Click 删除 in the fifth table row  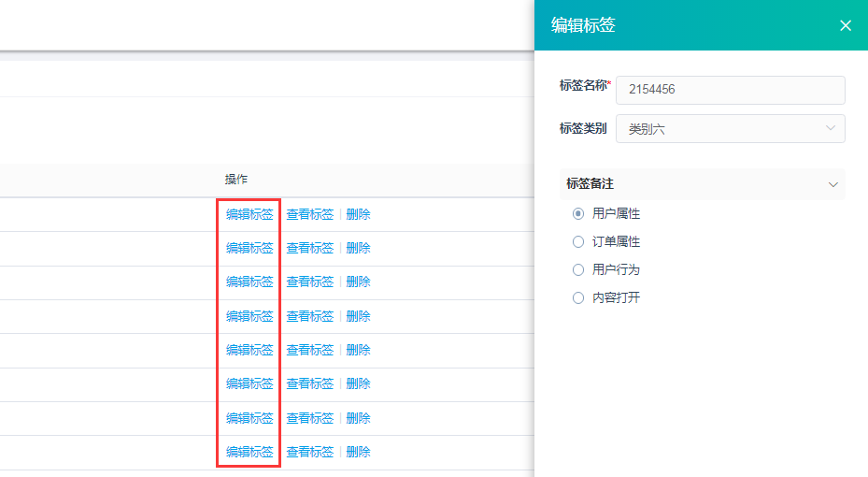(x=358, y=350)
